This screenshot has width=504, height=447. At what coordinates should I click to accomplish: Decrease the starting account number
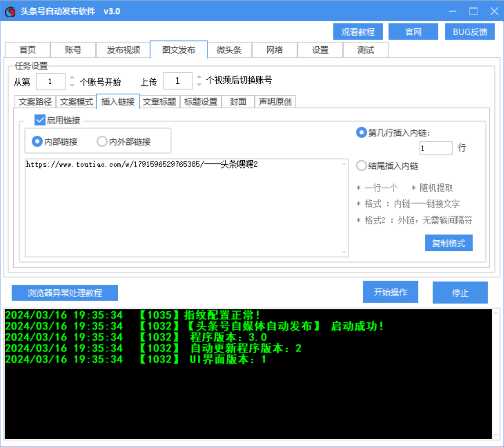click(72, 85)
